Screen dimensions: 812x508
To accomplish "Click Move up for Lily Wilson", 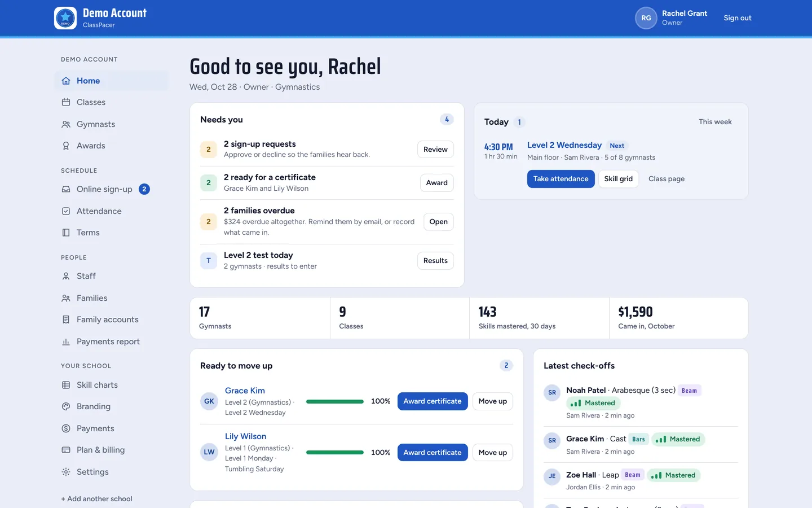I will point(492,452).
